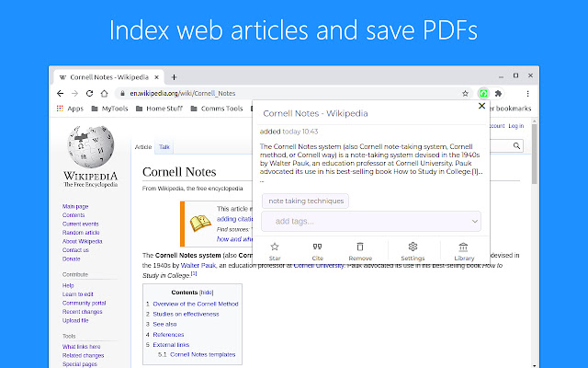
Task: Open the Related changes link
Action: [84, 355]
